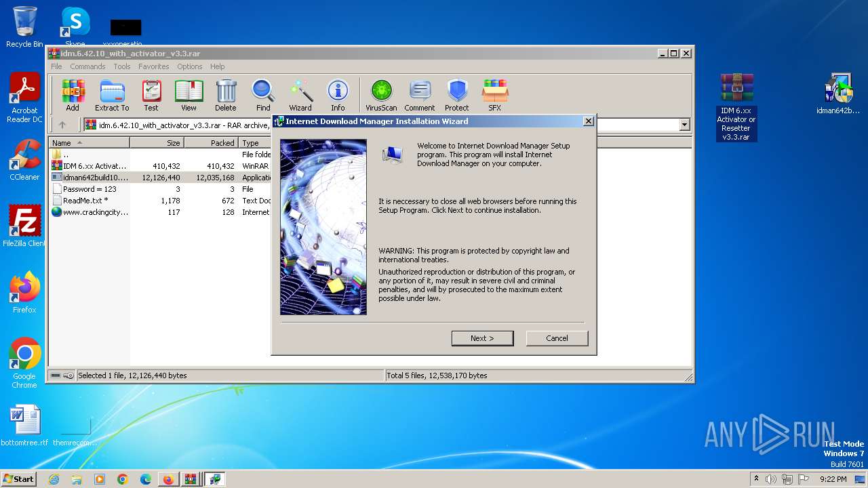
Task: Sort by Name column header
Action: coord(89,143)
